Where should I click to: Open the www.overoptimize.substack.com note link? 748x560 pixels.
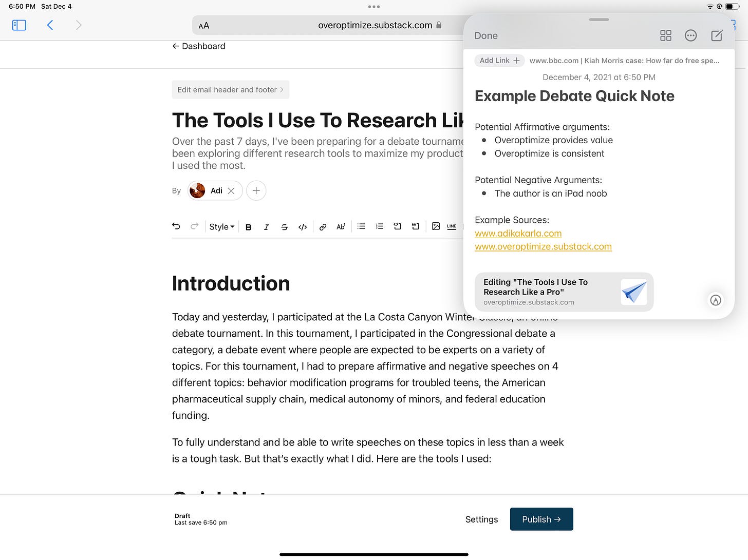543,247
